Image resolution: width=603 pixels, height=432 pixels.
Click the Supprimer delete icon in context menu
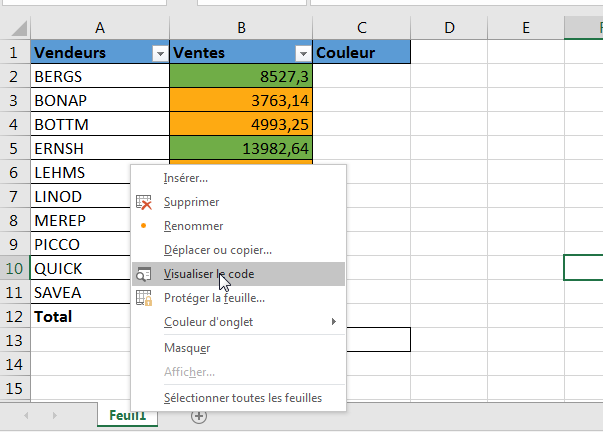click(x=144, y=202)
